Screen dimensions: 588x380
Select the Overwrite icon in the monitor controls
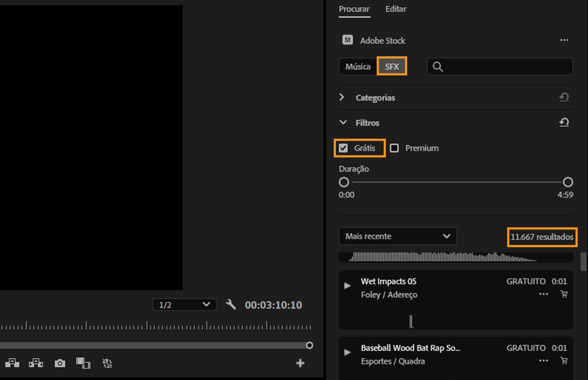[x=35, y=363]
